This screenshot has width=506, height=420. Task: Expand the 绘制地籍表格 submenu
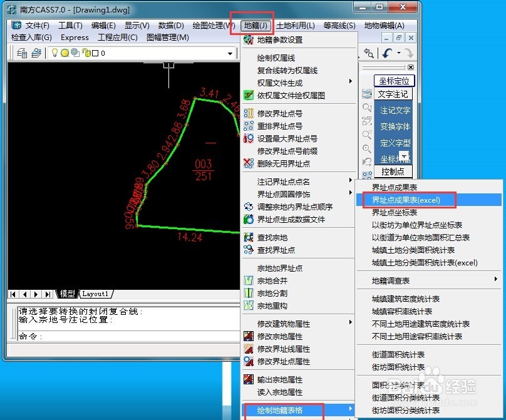[x=351, y=409]
